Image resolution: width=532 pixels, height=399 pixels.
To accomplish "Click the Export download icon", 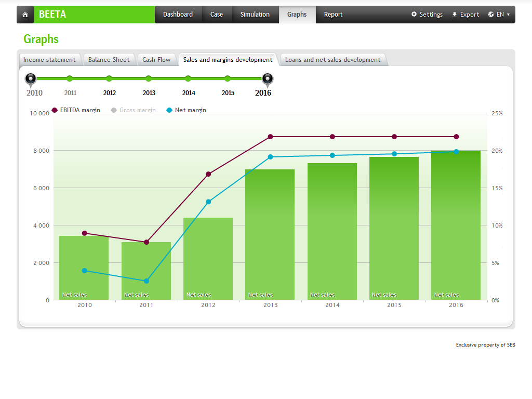I will coord(455,15).
